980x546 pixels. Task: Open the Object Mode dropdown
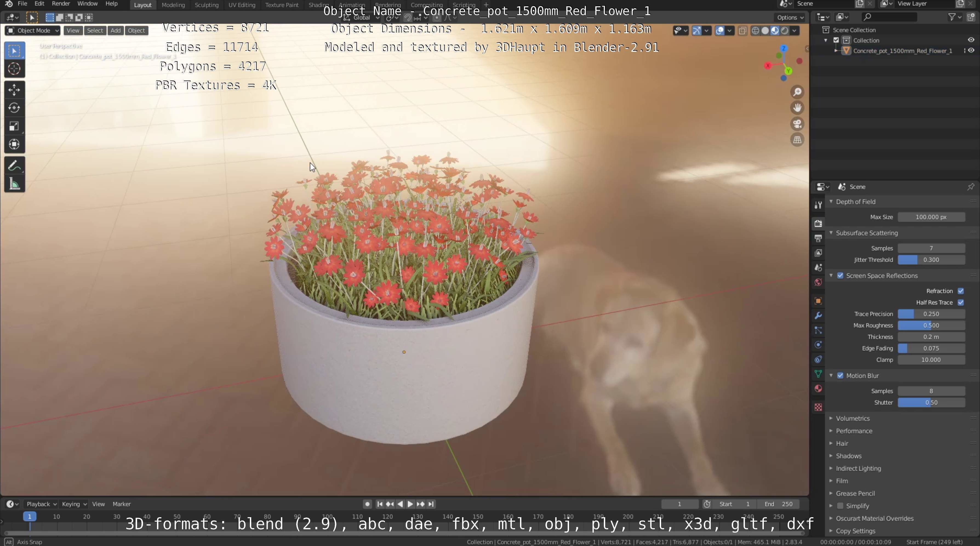[33, 31]
